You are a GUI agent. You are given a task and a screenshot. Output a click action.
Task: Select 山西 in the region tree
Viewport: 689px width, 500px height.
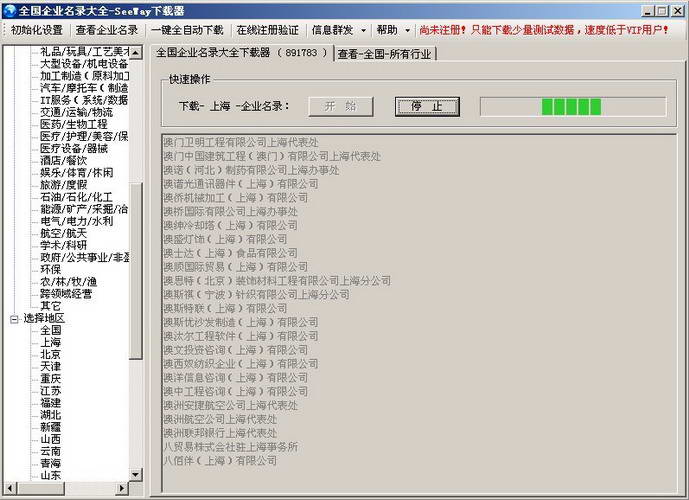51,439
